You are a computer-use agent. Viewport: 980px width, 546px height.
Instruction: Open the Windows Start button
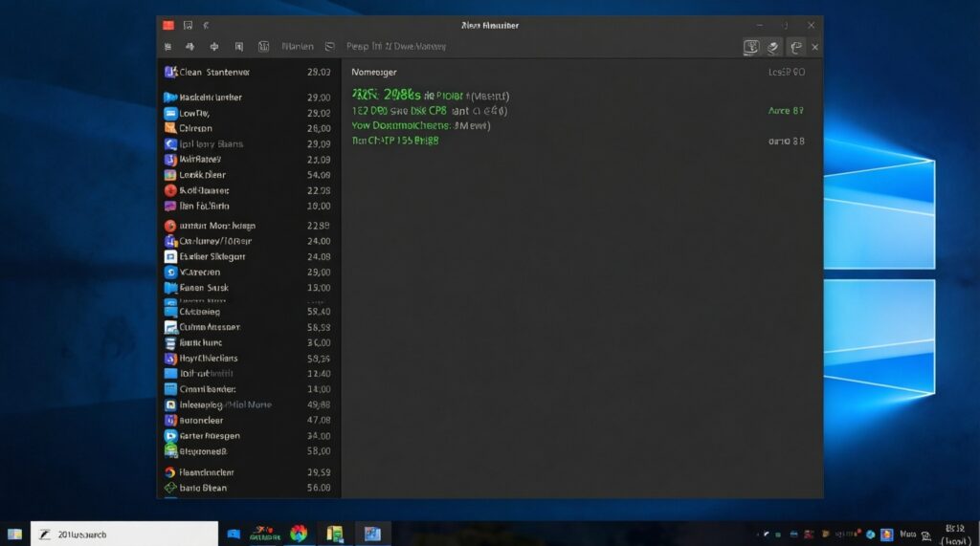pyautogui.click(x=14, y=534)
